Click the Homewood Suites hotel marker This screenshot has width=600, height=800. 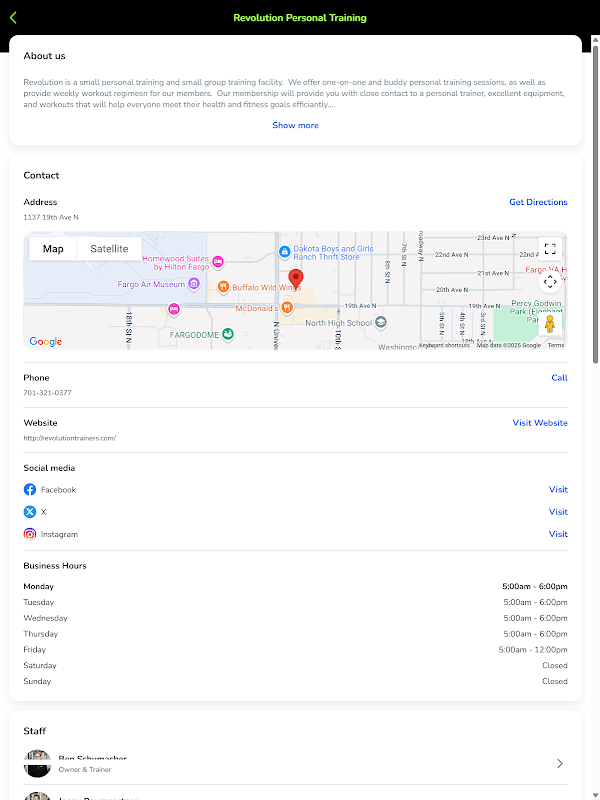[218, 262]
